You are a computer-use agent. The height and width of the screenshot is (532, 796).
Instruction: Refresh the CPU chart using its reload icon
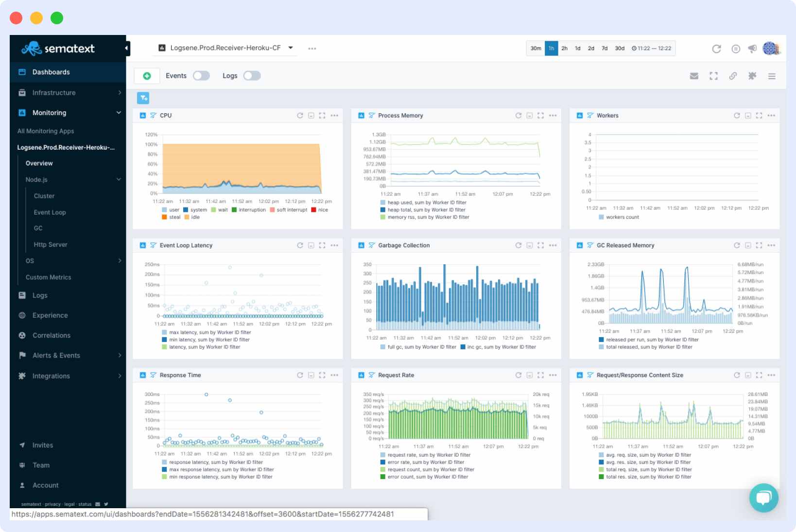pos(300,116)
